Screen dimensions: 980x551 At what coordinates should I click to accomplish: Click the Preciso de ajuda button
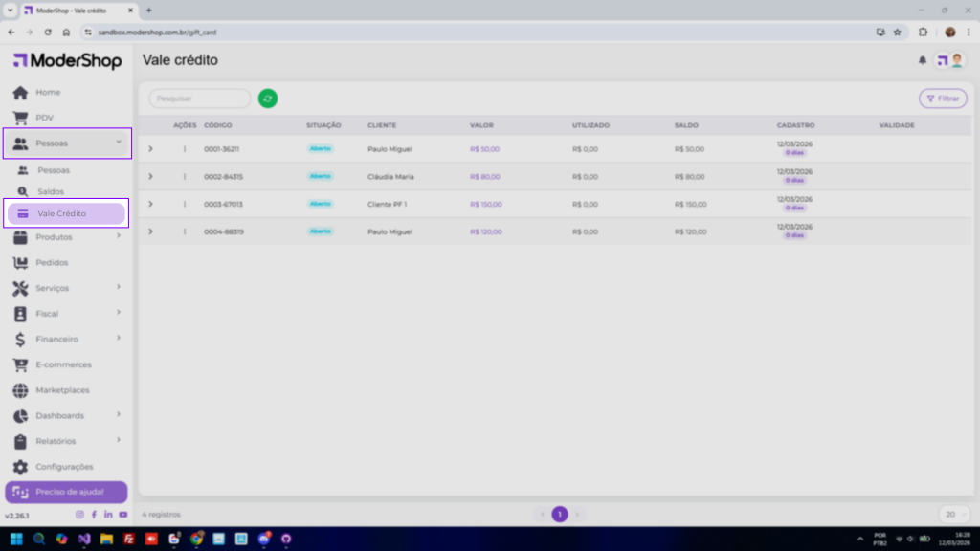point(66,492)
